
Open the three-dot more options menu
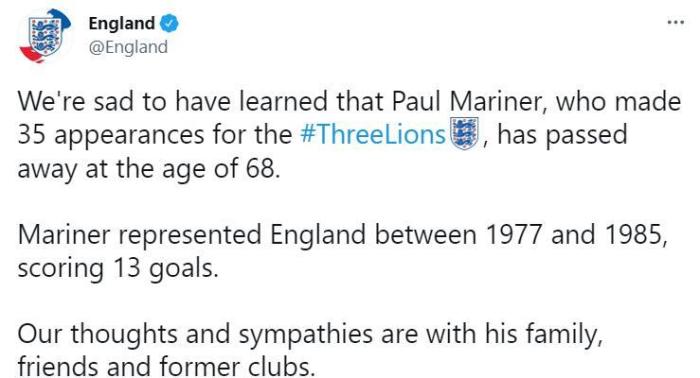click(x=675, y=22)
